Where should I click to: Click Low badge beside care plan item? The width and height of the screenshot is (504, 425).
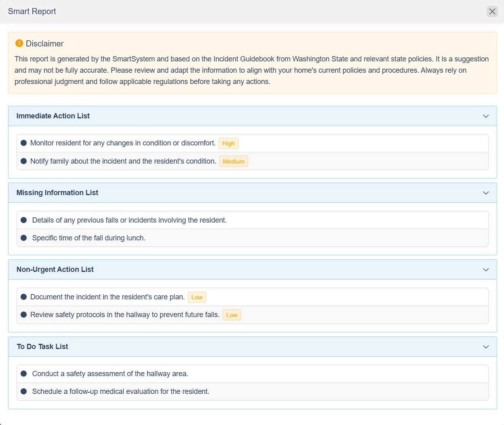(x=197, y=297)
